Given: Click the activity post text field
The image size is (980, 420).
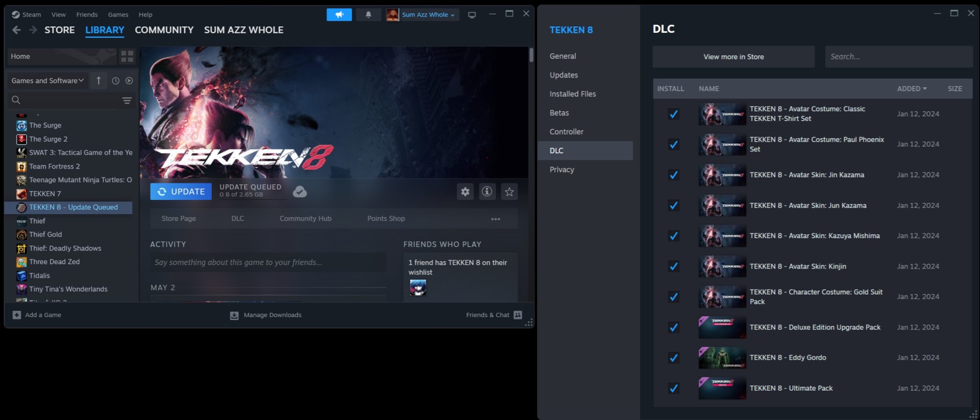Looking at the screenshot, I should pos(268,263).
